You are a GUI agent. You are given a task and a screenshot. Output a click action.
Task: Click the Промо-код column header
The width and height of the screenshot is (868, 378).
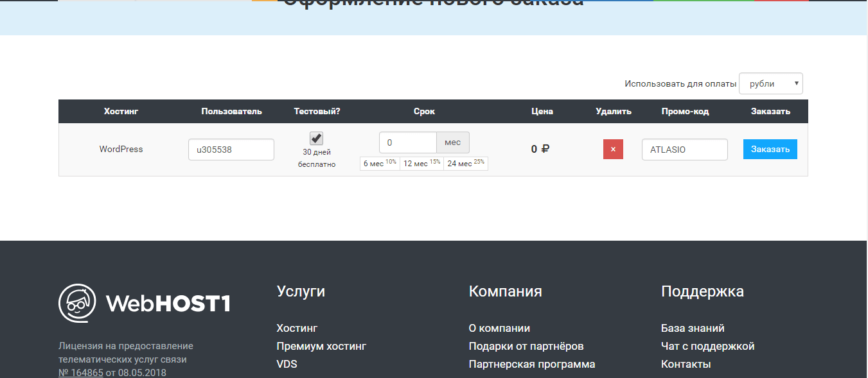tap(685, 111)
